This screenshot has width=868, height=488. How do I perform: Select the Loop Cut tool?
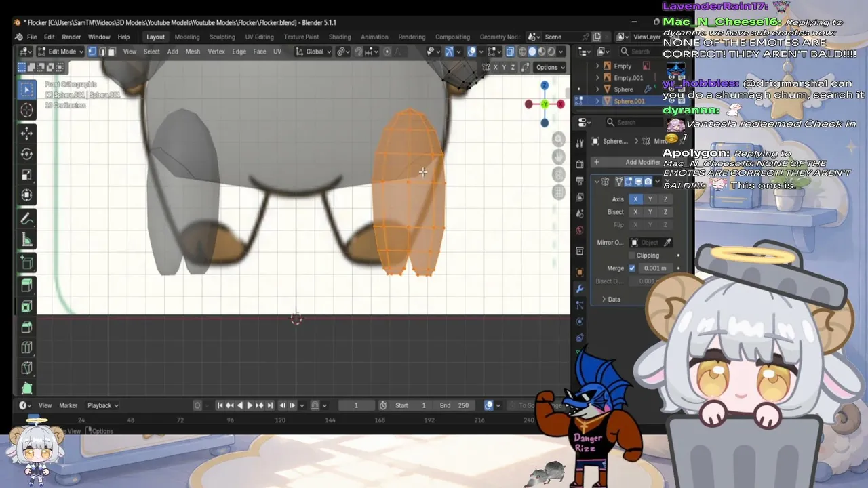point(27,348)
